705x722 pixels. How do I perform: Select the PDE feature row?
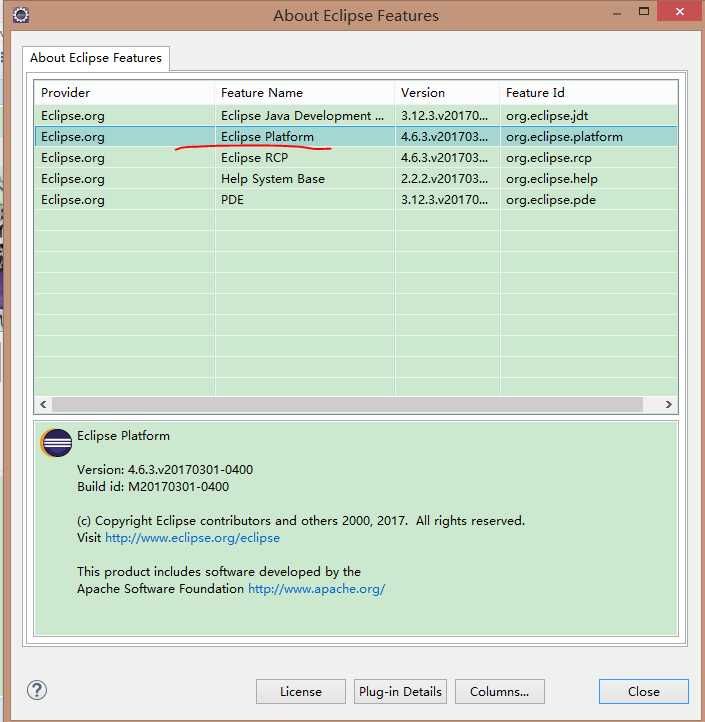355,200
